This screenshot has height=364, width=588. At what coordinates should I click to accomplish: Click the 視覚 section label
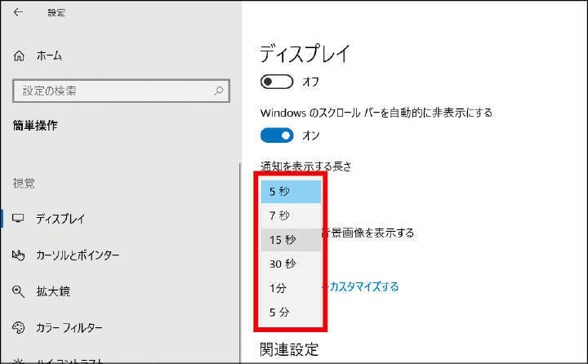24,184
